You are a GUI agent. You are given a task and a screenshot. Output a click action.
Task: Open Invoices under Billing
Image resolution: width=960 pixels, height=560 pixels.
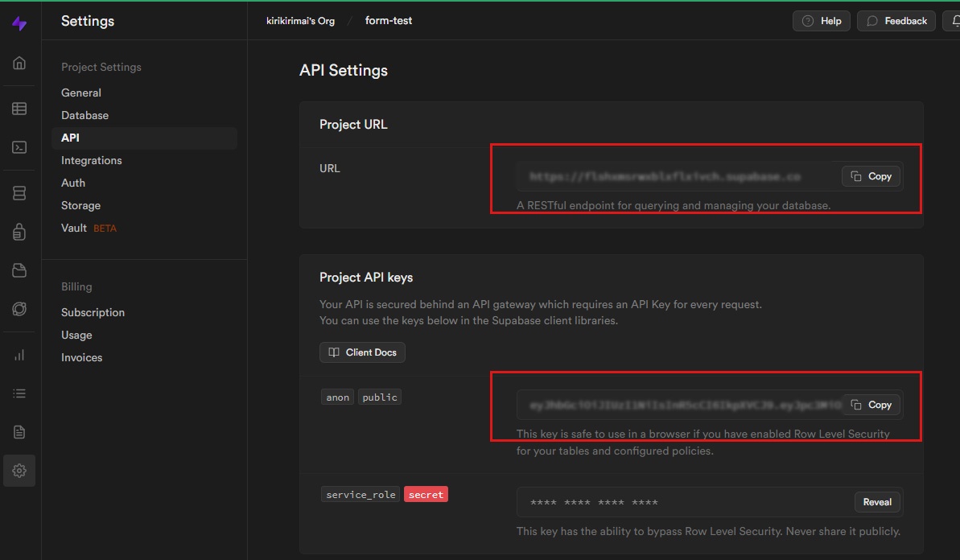(81, 357)
